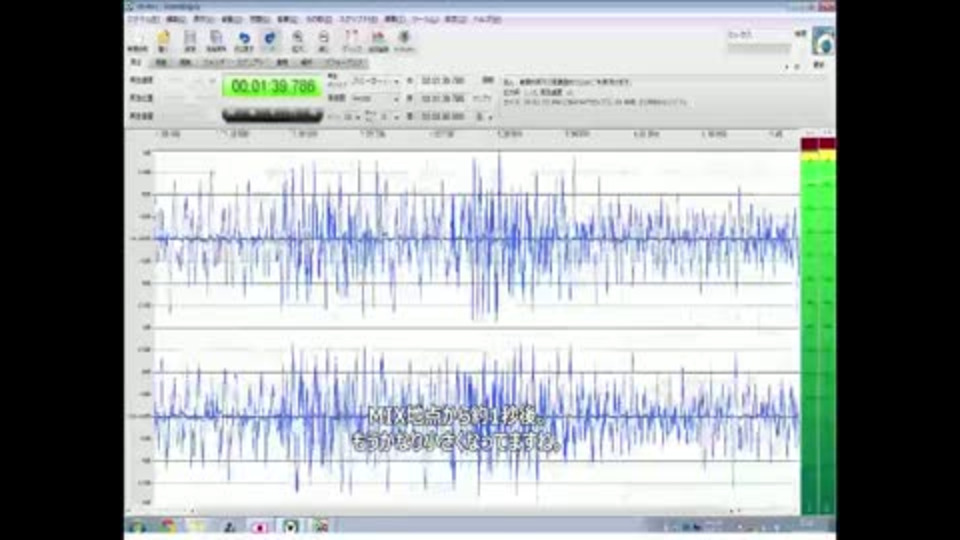The image size is (960, 540).
Task: Click the Save As toolbar icon
Action: (216, 40)
